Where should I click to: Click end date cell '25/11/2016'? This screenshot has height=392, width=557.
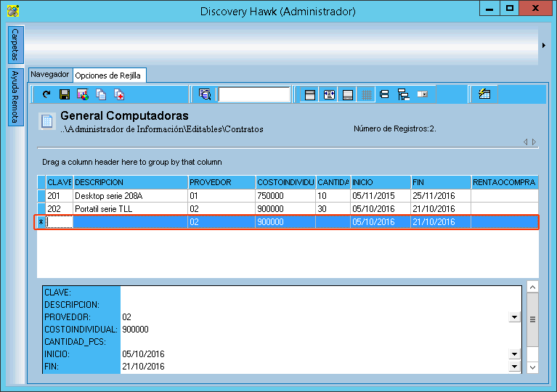point(441,196)
